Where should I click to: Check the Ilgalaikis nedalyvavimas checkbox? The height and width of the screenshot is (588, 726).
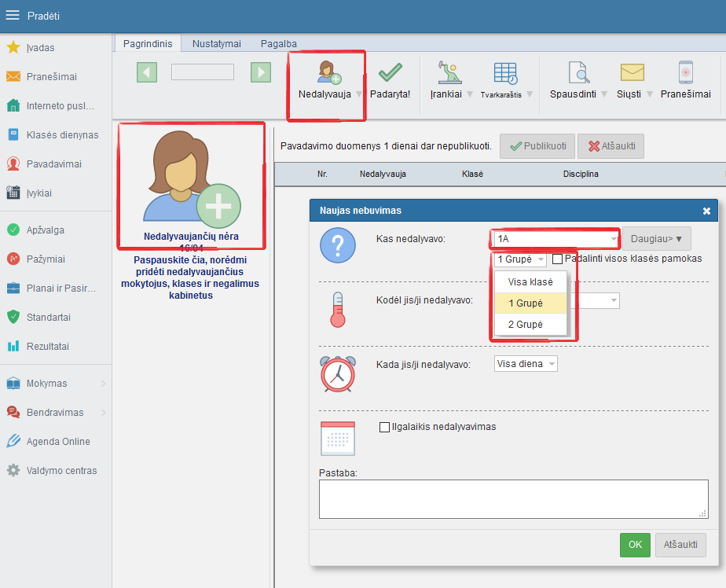tap(384, 428)
